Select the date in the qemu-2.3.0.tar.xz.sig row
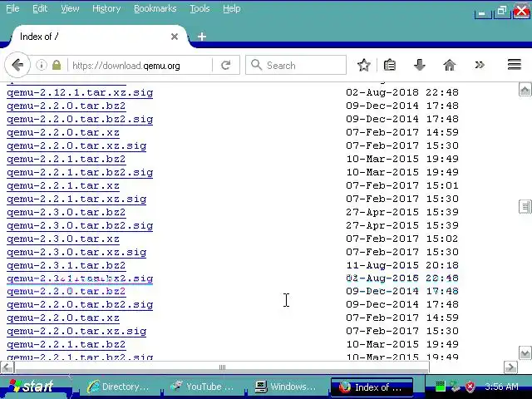Viewport: 532px width, 399px height. [402, 252]
